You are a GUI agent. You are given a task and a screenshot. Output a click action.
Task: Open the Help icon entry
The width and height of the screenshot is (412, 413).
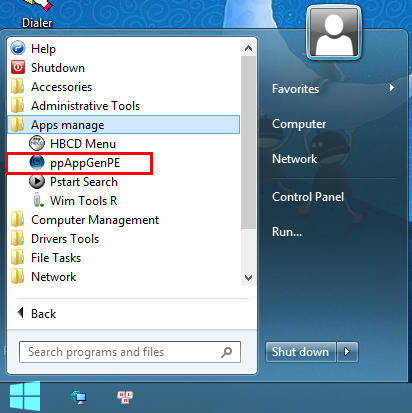(18, 48)
